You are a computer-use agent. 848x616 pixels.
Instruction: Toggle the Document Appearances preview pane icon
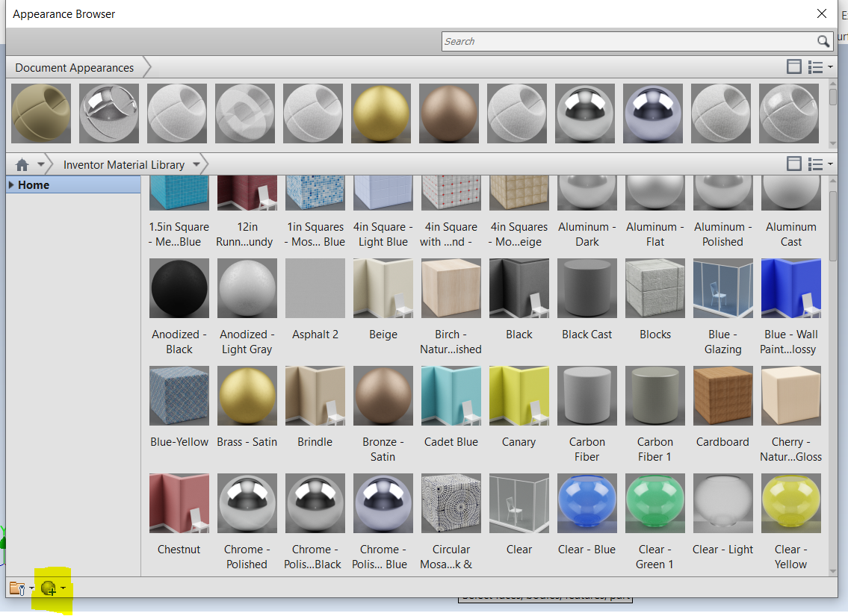[x=793, y=66]
